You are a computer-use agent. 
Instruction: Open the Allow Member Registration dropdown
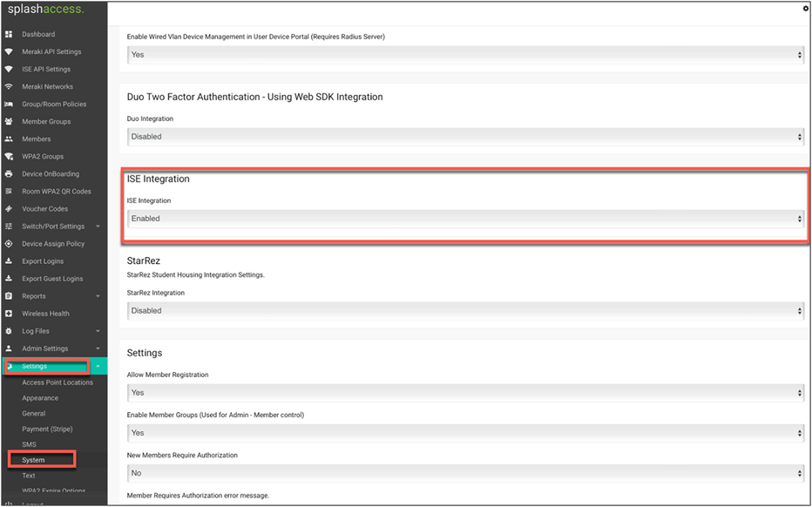tap(465, 393)
